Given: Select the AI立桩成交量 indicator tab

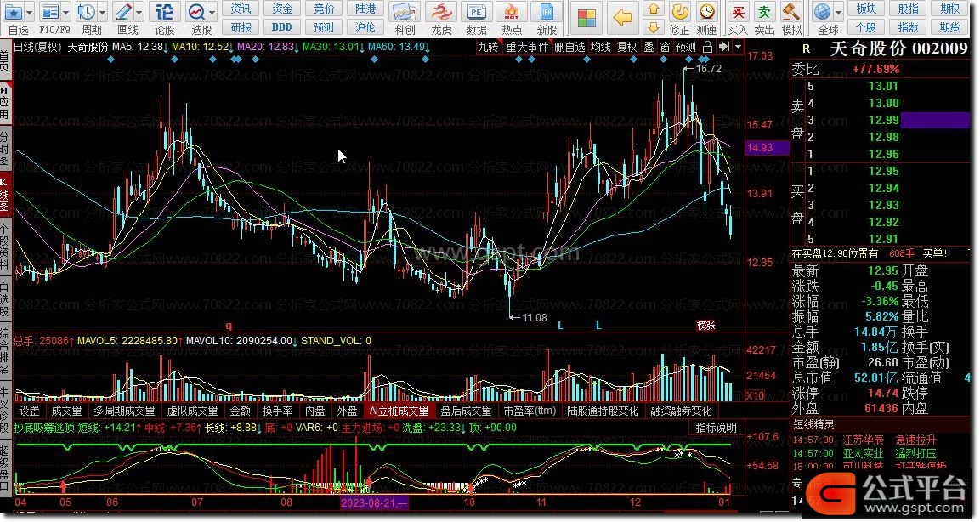Looking at the screenshot, I should (399, 411).
